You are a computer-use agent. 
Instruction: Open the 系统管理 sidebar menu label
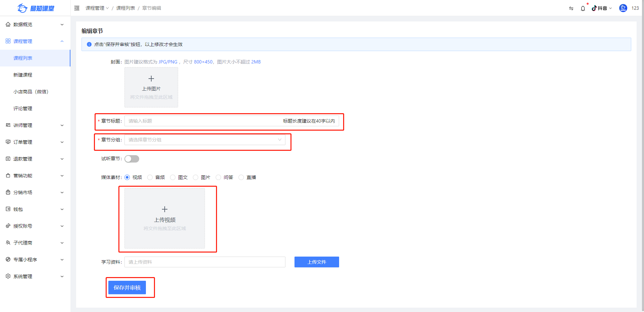[x=23, y=276]
